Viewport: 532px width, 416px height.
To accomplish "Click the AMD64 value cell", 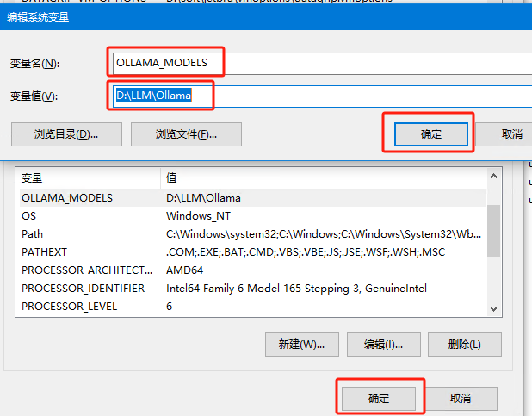I will (x=184, y=270).
